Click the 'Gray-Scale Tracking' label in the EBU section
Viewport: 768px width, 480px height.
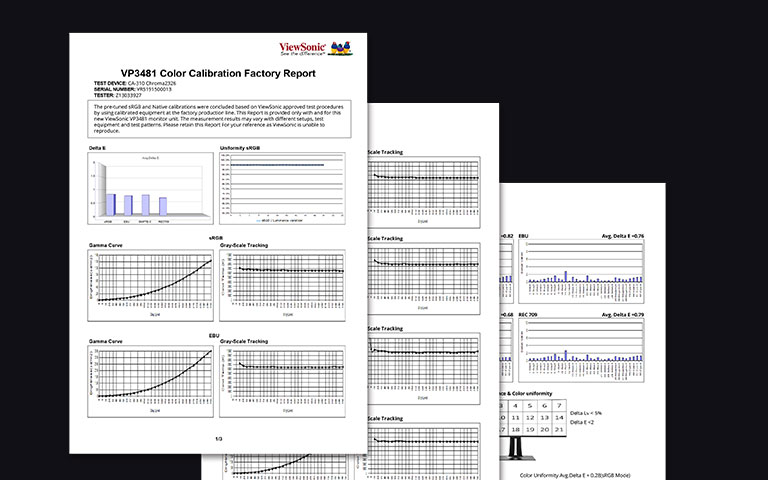(244, 341)
